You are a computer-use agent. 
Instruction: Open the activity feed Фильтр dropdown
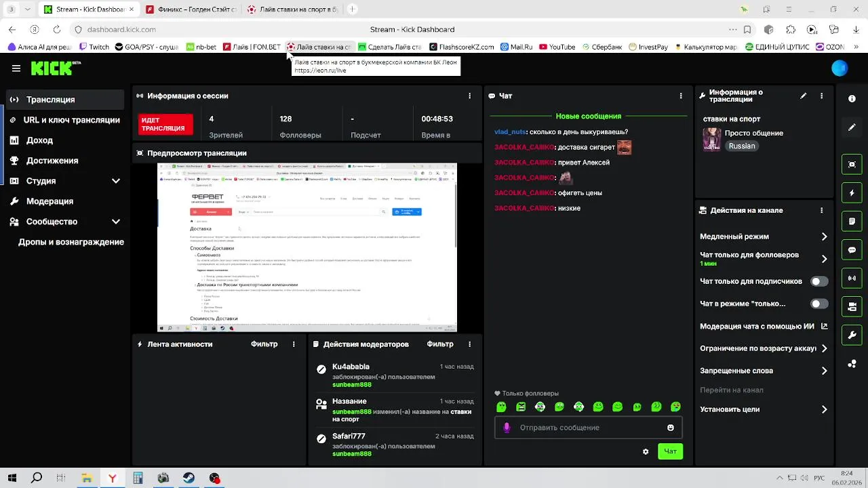(x=264, y=344)
